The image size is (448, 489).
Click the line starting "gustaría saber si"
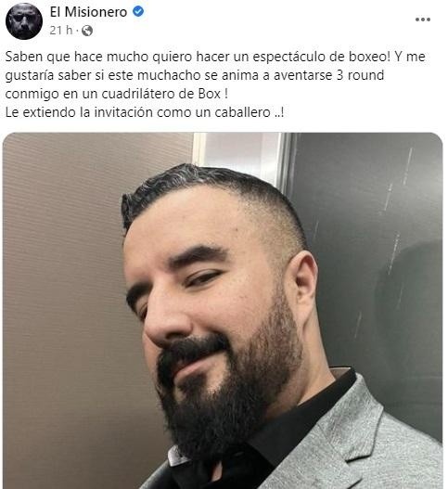[195, 75]
